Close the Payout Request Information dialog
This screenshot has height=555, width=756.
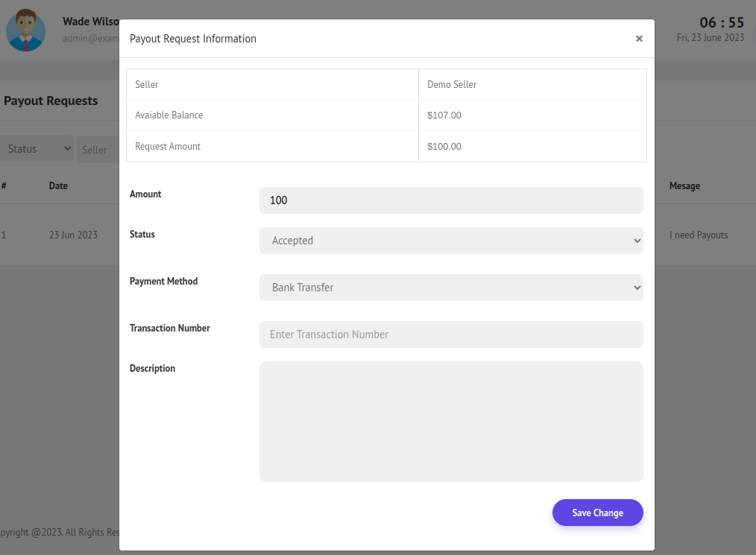(639, 39)
